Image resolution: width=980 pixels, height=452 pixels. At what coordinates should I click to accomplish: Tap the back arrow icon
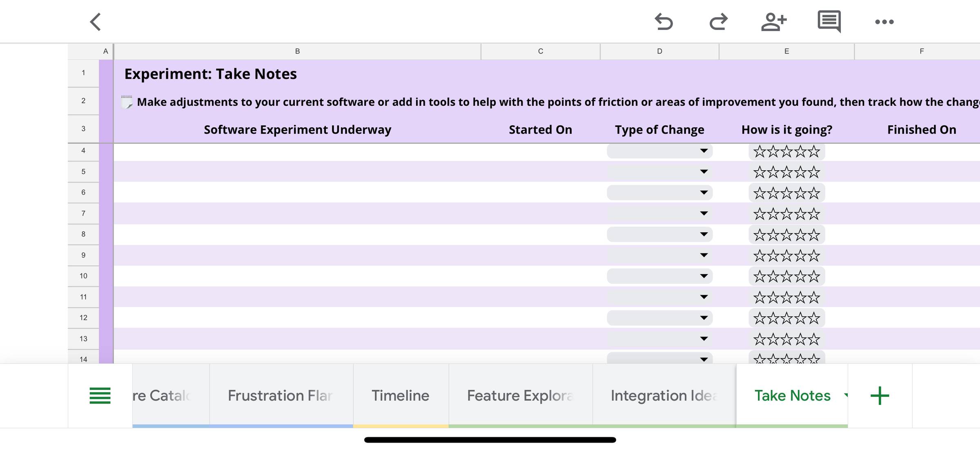tap(96, 22)
